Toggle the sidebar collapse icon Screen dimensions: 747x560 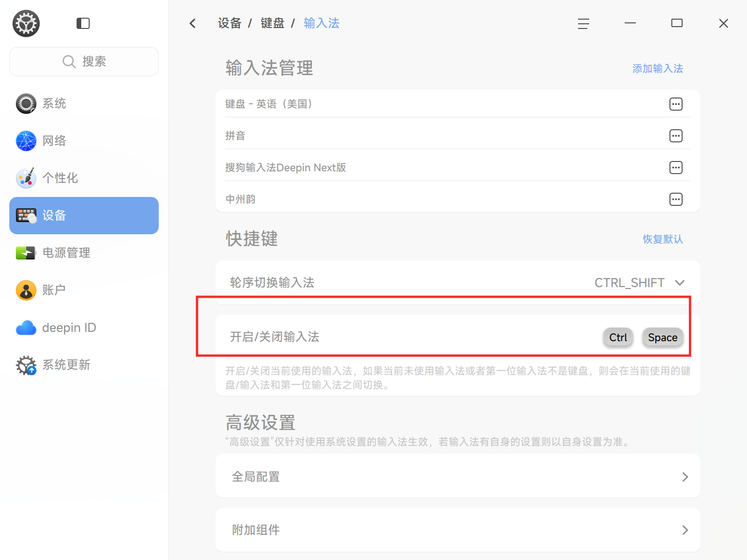click(83, 23)
